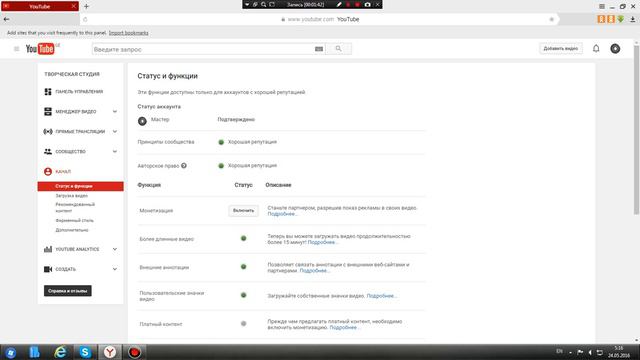Close the YouTube browser tab
The image size is (640, 360).
pyautogui.click(x=74, y=6)
